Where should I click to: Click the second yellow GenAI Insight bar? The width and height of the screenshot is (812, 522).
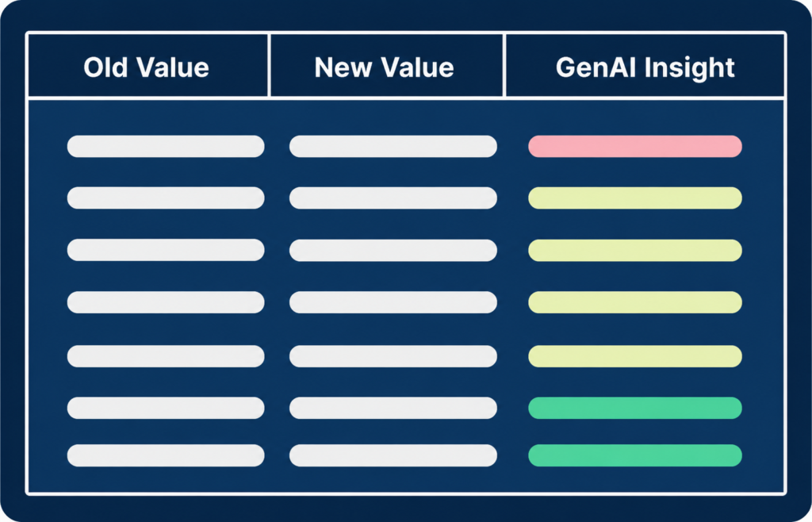pyautogui.click(x=635, y=250)
